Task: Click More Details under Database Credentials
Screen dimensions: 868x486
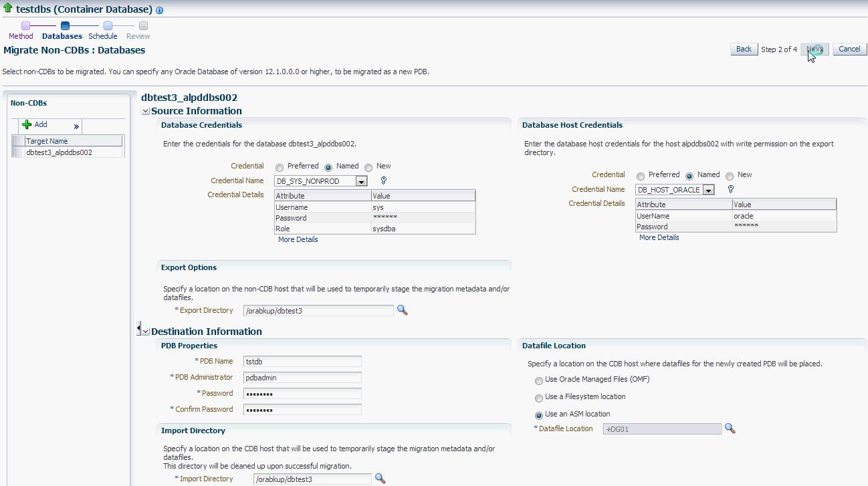Action: pyautogui.click(x=297, y=239)
